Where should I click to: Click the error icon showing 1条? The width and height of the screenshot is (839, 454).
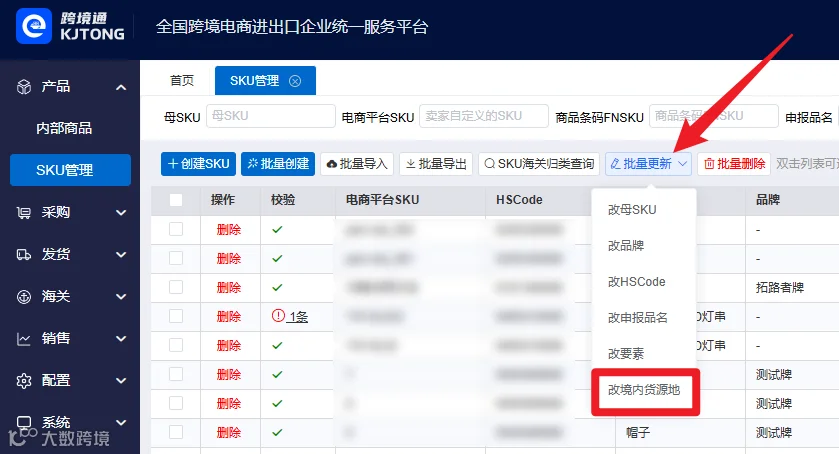pyautogui.click(x=278, y=316)
